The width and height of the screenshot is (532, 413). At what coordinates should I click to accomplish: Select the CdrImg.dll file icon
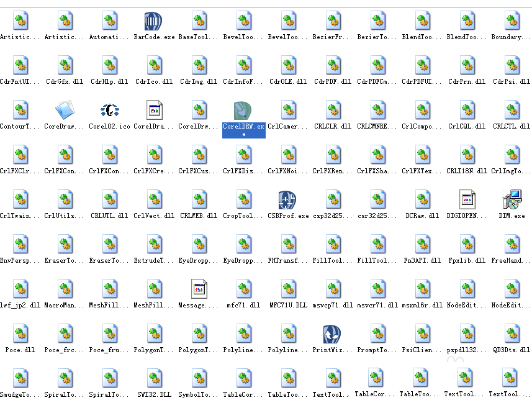pos(199,65)
